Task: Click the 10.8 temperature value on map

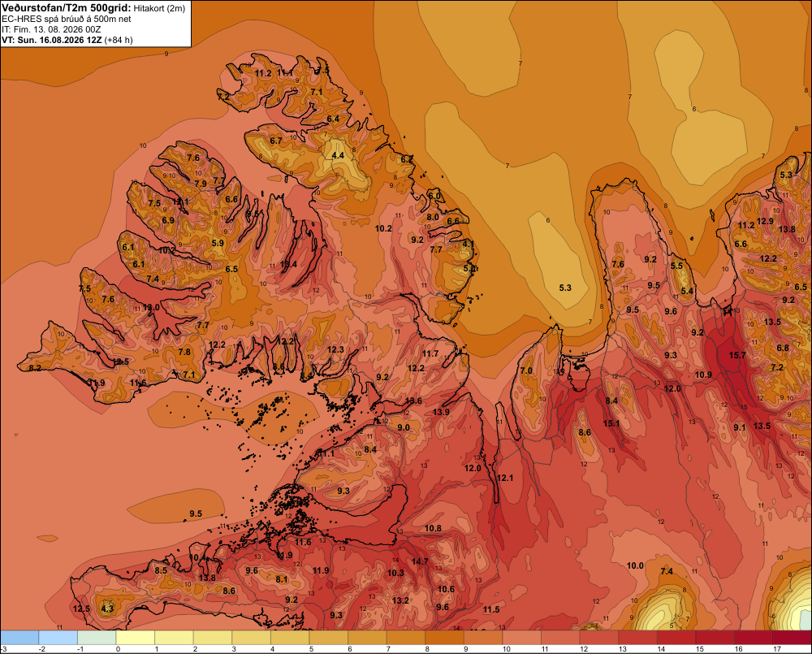Action: pyautogui.click(x=433, y=528)
